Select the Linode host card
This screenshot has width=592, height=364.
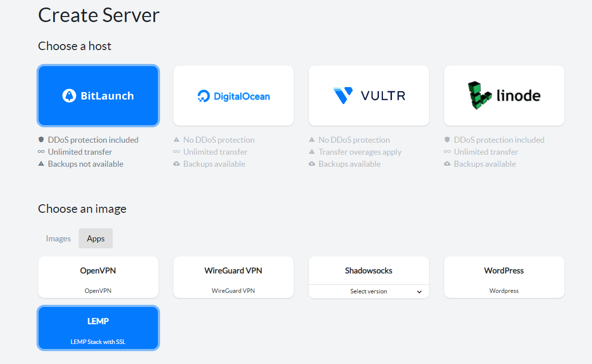504,96
